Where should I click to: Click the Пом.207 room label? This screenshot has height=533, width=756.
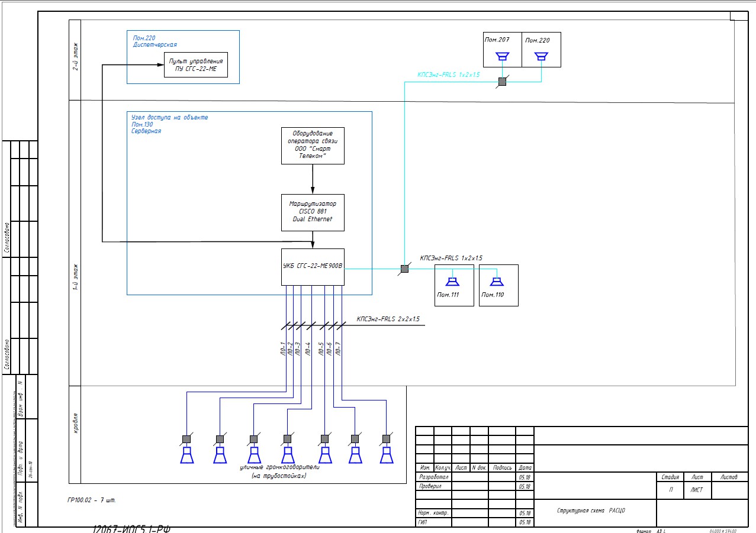tap(497, 40)
